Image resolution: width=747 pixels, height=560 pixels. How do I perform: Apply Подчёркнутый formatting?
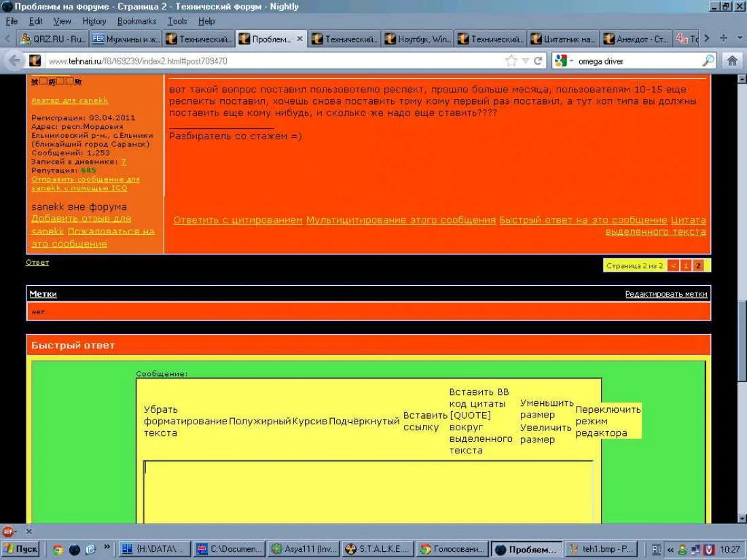click(364, 421)
